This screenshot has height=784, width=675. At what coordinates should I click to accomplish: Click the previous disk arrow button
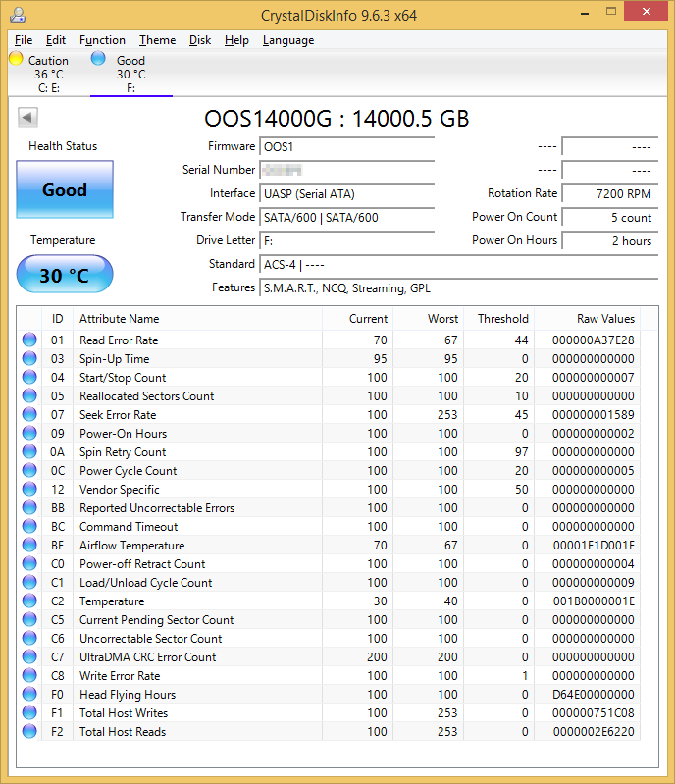[27, 118]
